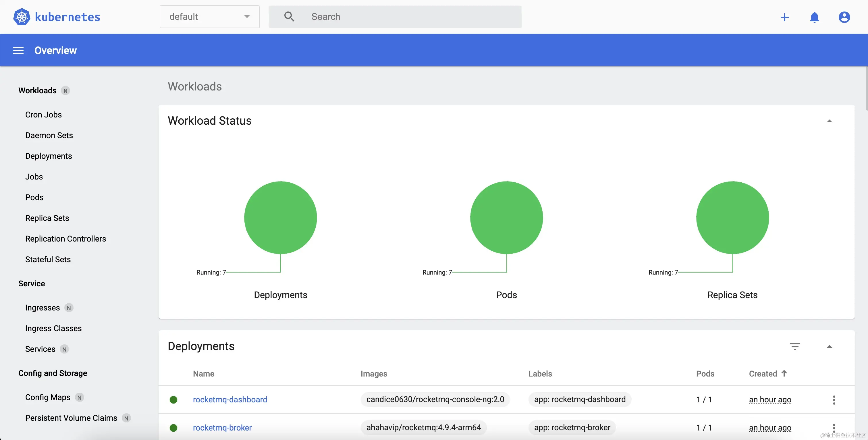This screenshot has height=440, width=868.
Task: Open Jobs in the sidebar
Action: click(x=34, y=177)
